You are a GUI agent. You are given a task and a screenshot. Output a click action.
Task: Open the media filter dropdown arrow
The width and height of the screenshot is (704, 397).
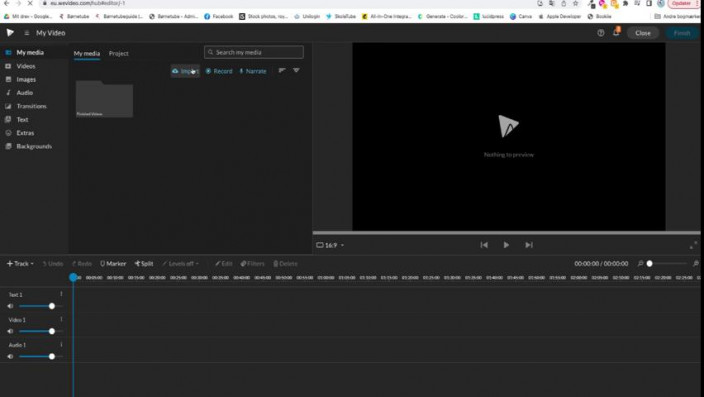click(296, 71)
